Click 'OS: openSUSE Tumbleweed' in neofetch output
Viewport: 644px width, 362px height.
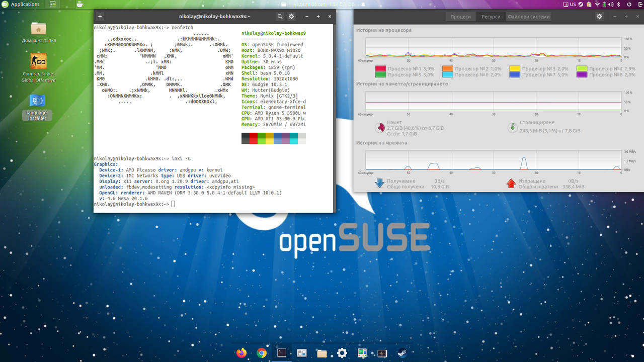[272, 44]
